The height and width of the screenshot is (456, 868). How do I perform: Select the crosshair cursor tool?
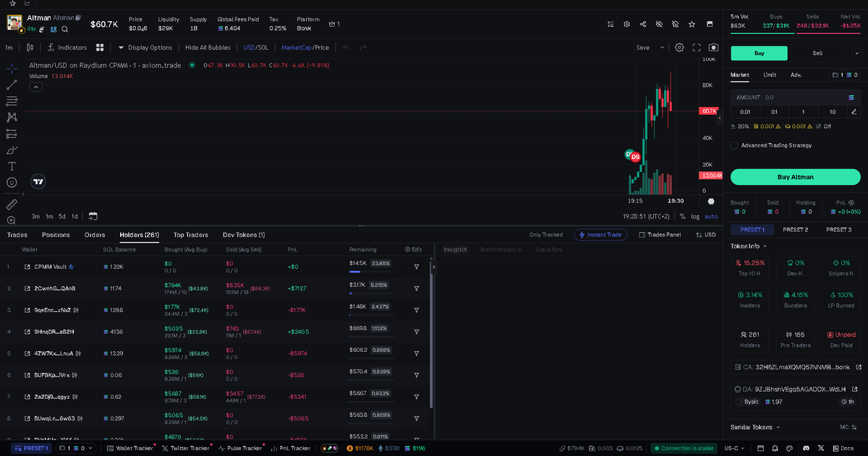[x=12, y=68]
